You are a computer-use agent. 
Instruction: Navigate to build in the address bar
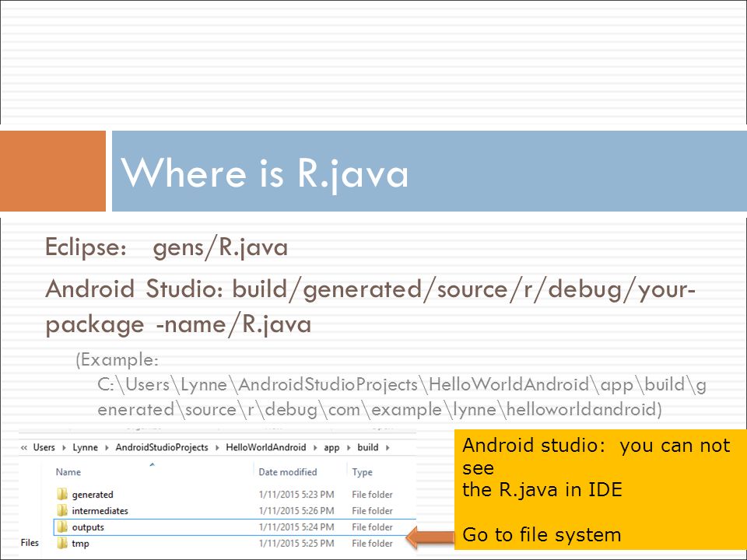pyautogui.click(x=368, y=447)
